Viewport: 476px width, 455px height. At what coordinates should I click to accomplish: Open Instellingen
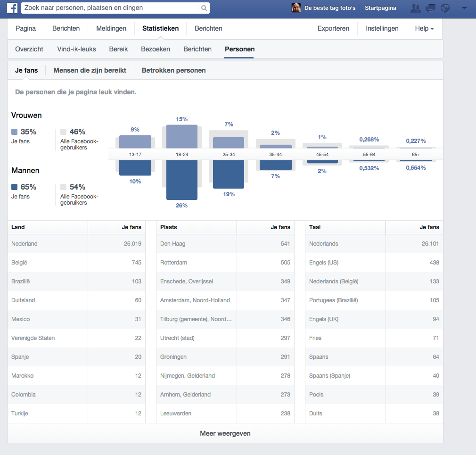click(x=382, y=29)
